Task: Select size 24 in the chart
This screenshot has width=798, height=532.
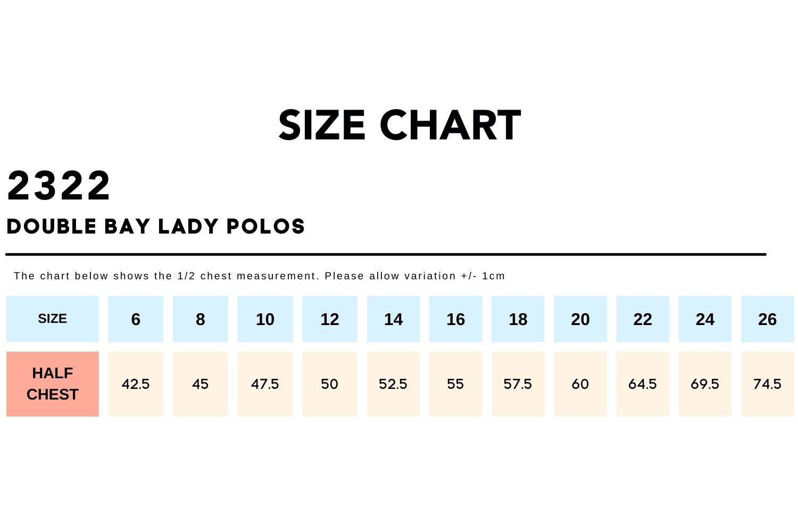Action: tap(705, 319)
